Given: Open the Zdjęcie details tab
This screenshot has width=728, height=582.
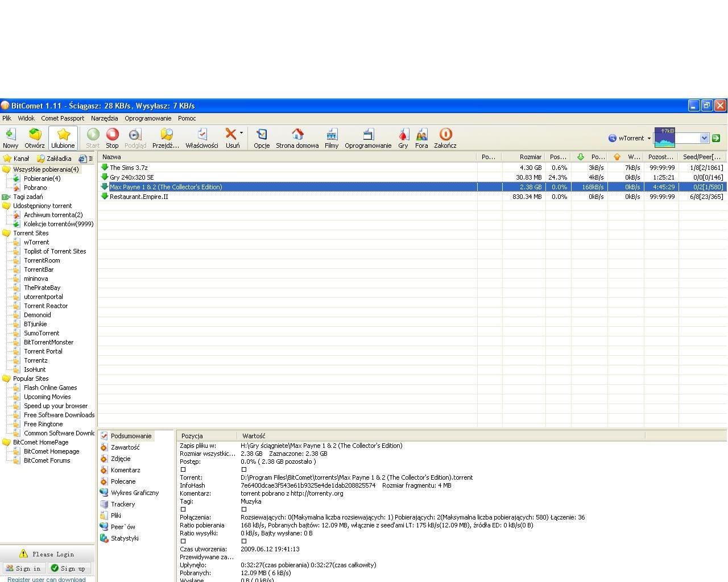Looking at the screenshot, I should [x=121, y=459].
